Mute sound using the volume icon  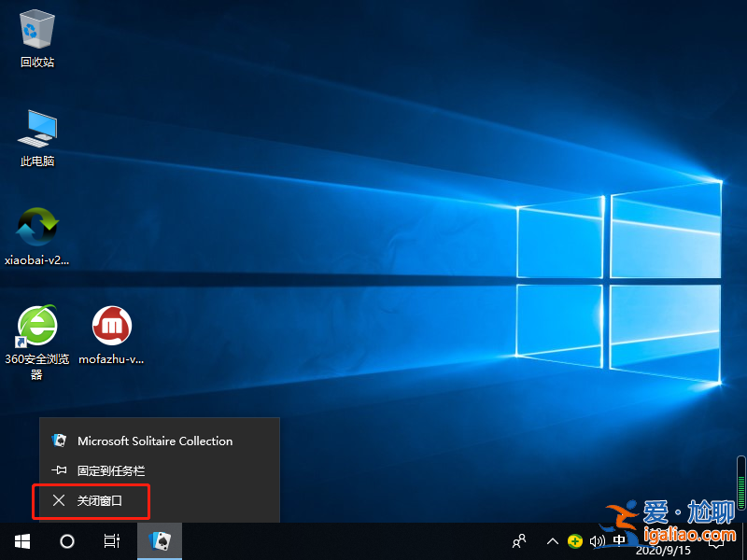598,541
